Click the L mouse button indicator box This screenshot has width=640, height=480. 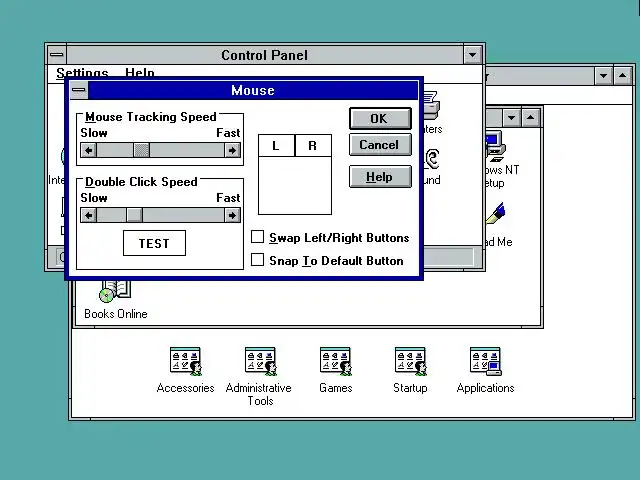[276, 146]
